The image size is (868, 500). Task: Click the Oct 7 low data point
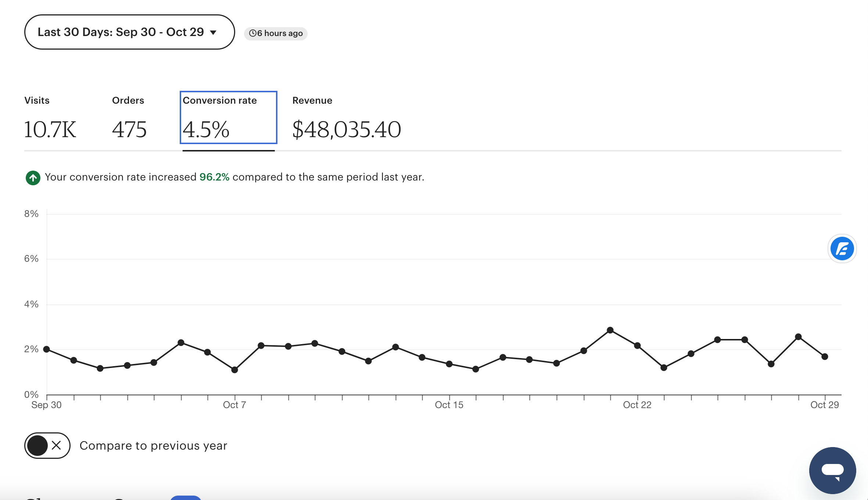coord(234,370)
